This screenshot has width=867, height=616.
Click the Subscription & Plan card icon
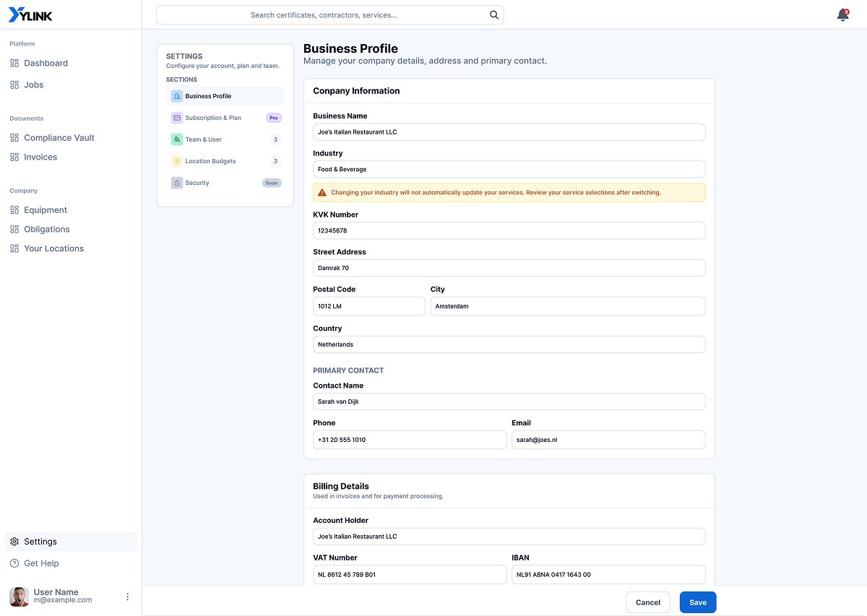pyautogui.click(x=177, y=118)
